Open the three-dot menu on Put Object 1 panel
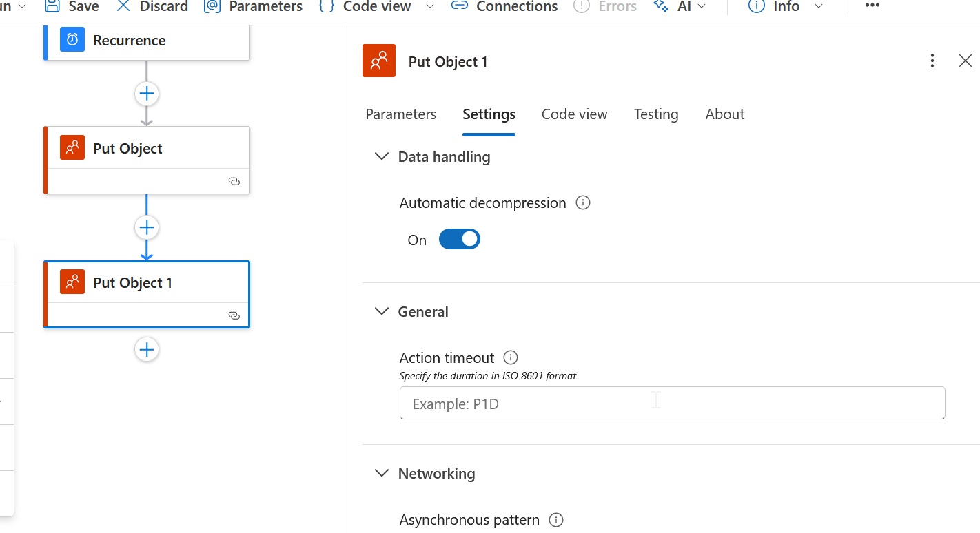The image size is (980, 533). [x=932, y=61]
